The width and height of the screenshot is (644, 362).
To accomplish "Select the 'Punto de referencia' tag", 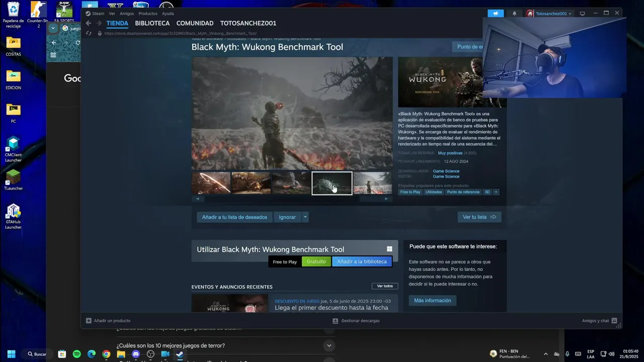I will [463, 192].
